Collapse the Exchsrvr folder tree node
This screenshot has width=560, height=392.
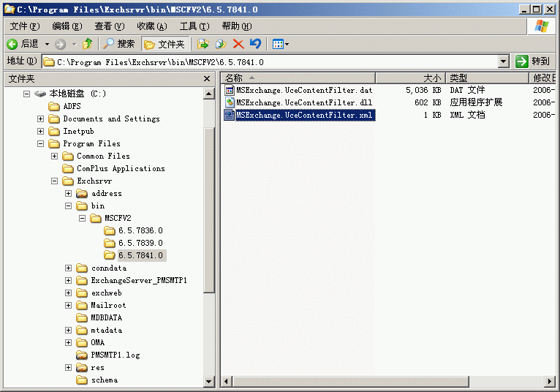tap(55, 181)
